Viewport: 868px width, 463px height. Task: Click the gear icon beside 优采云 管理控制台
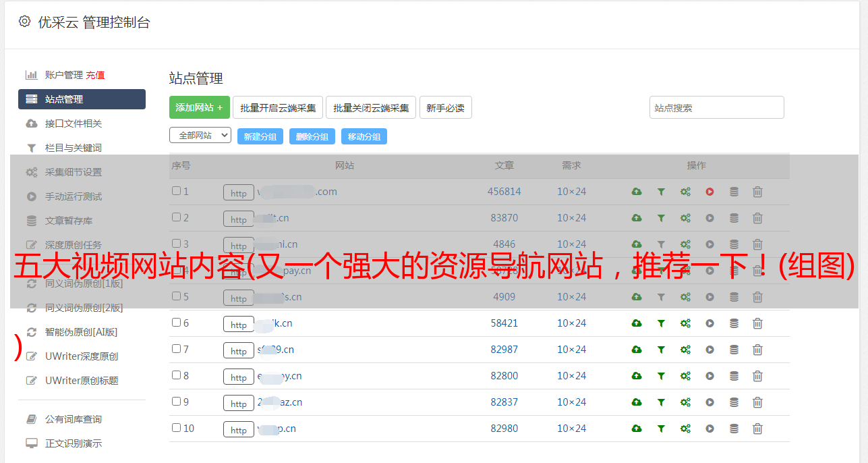pos(24,22)
